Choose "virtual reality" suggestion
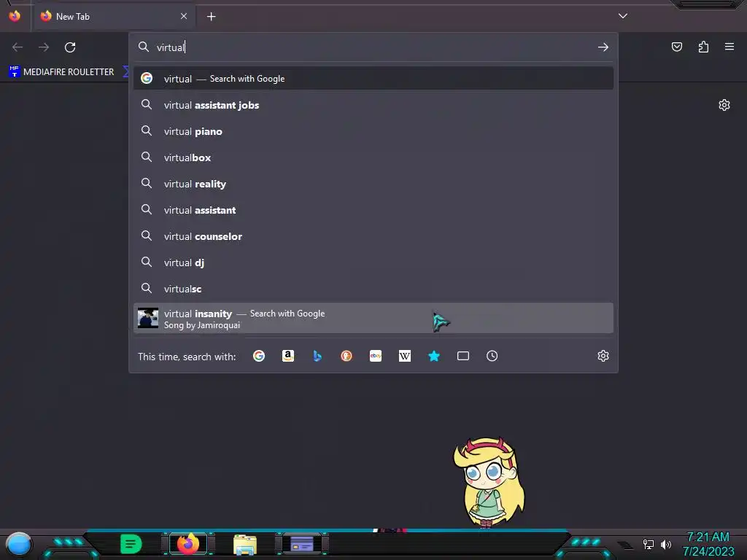Screen dimensions: 747x560 tap(373, 184)
